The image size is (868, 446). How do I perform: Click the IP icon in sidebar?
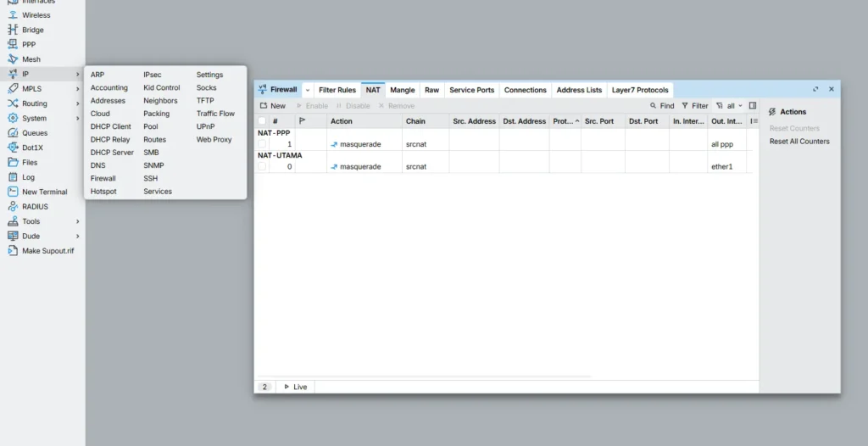(13, 74)
